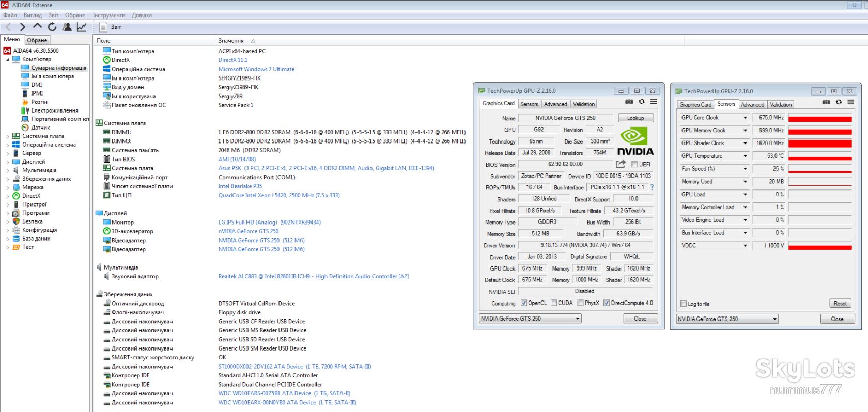Open the Інструменти menu
This screenshot has width=868, height=412.
109,15
